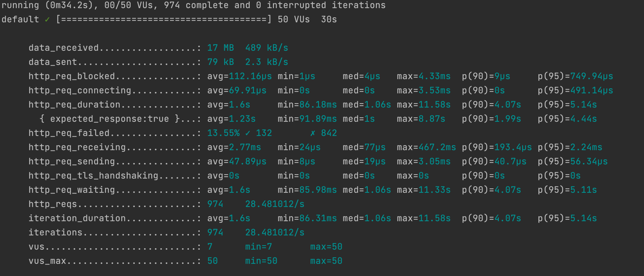Click the max=467.2ms receiving value
Screen dimensions: 644x276
tap(426, 147)
